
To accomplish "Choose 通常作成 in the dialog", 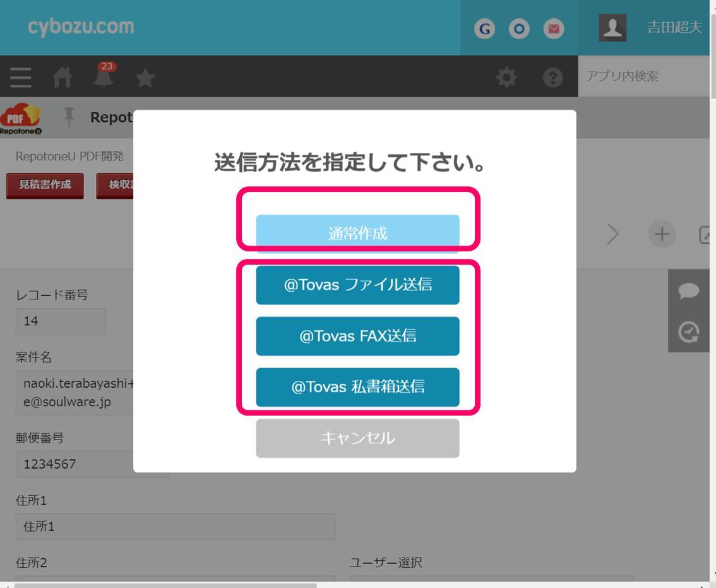I will coord(357,233).
